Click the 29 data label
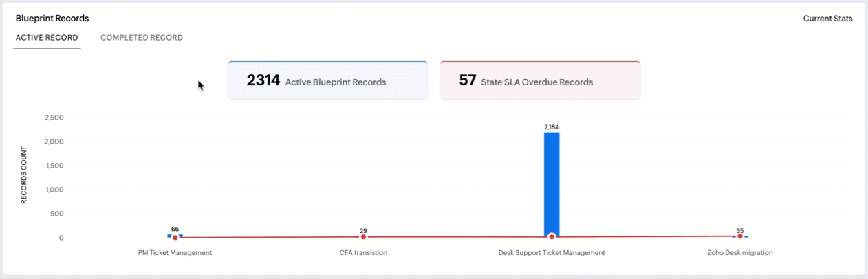This screenshot has height=279, width=868. [x=363, y=231]
